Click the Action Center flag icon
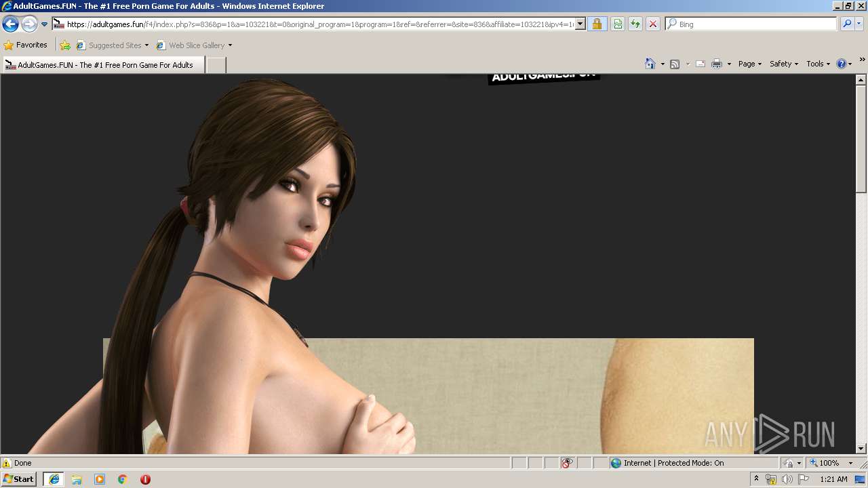Viewport: 868px width, 488px height. click(804, 479)
